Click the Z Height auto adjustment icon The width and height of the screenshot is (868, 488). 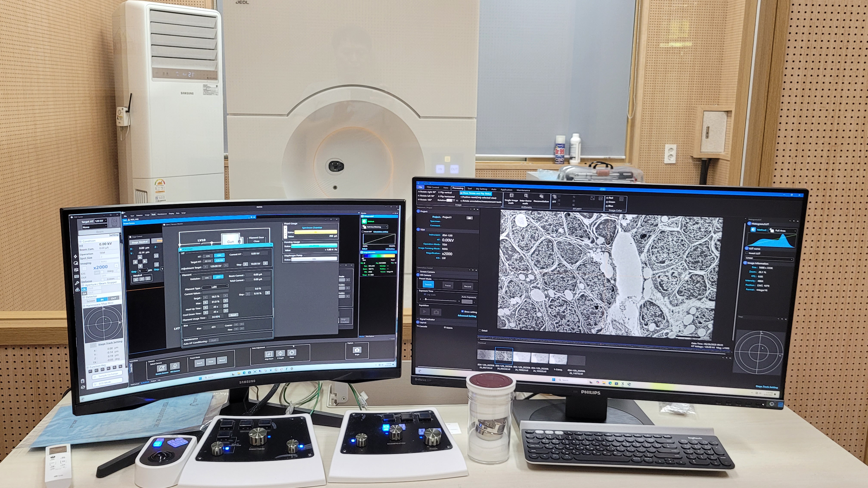point(280,353)
